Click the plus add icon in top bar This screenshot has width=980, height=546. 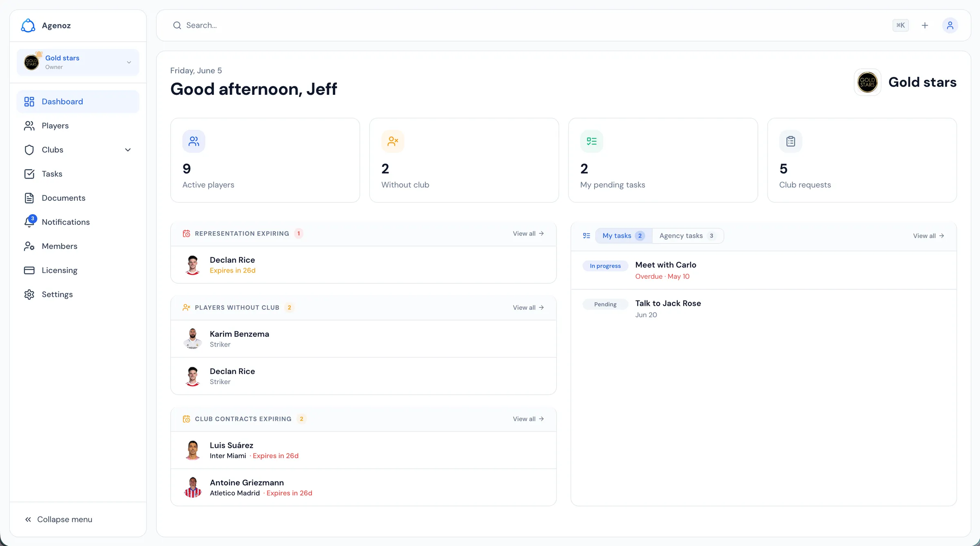tap(925, 25)
